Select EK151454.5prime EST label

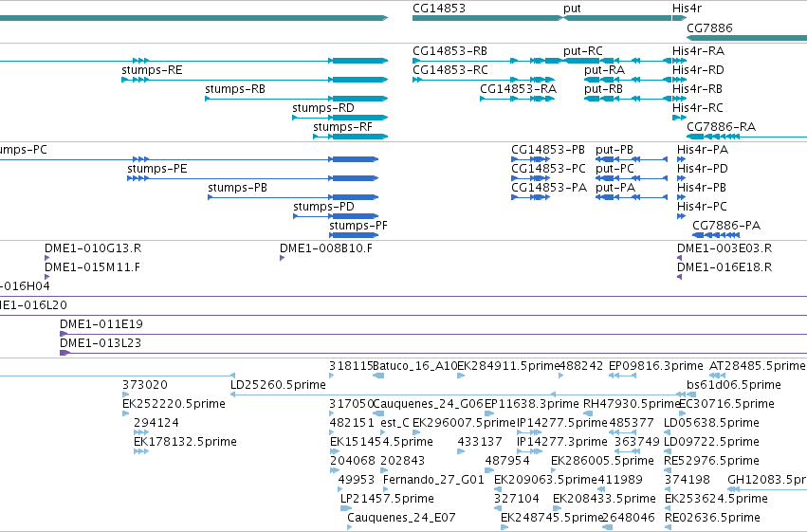(381, 442)
